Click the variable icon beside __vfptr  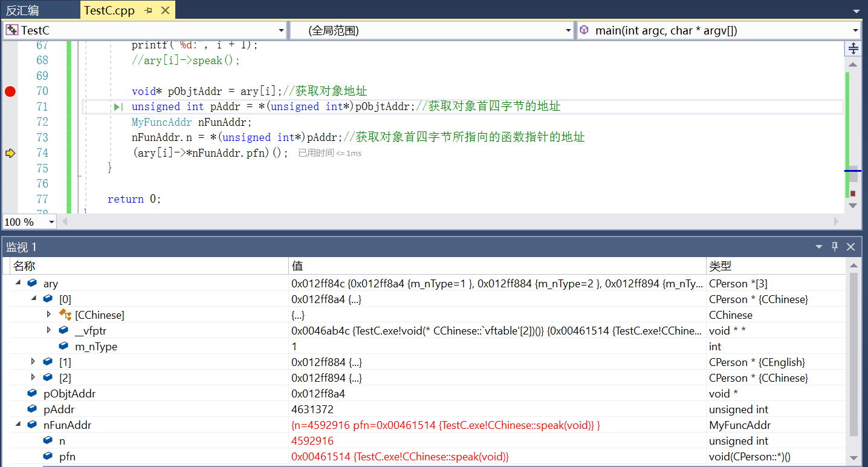[x=63, y=330]
